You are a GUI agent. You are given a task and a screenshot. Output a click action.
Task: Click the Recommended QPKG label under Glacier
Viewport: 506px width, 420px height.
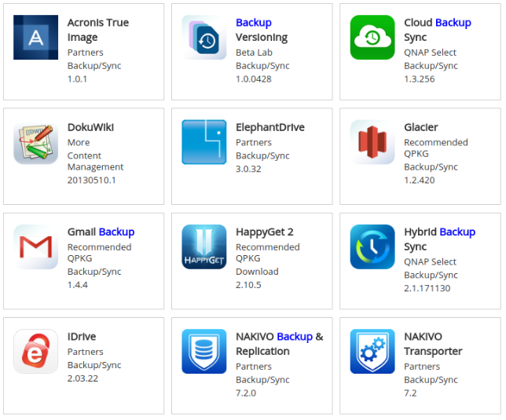pyautogui.click(x=436, y=148)
